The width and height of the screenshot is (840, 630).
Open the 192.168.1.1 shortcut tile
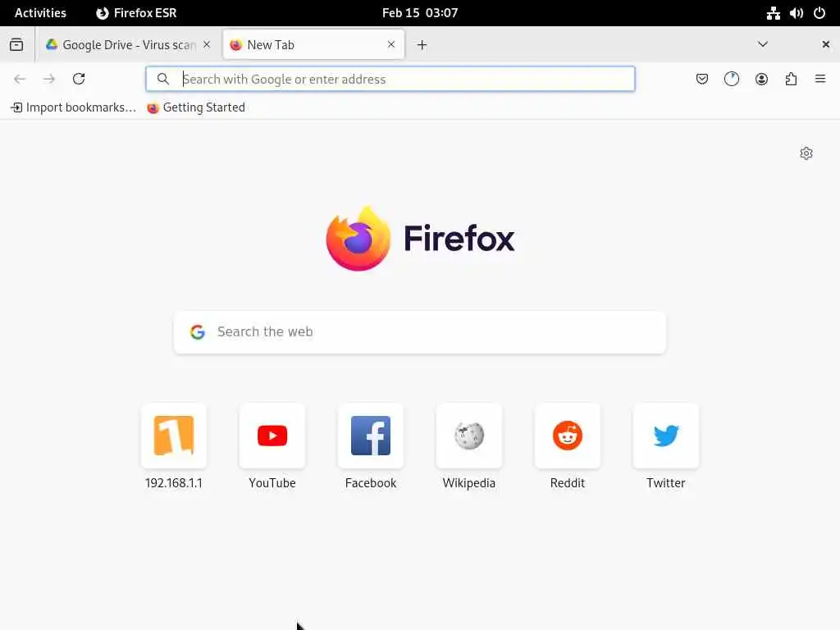[x=174, y=446]
